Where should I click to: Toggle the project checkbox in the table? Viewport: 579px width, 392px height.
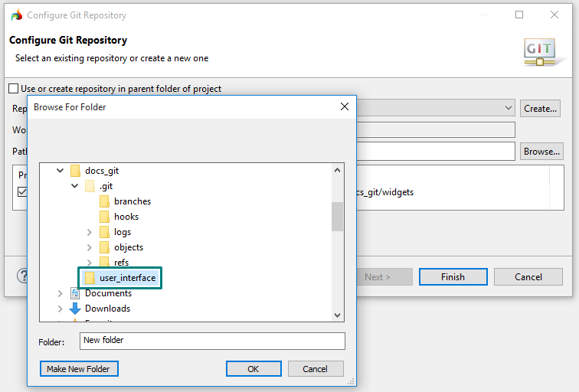click(22, 191)
